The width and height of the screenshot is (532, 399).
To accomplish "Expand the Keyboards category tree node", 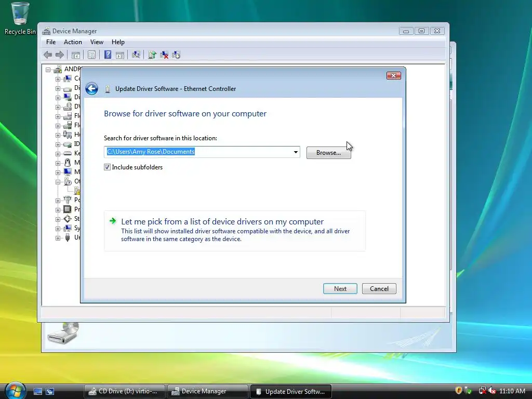I will point(58,154).
